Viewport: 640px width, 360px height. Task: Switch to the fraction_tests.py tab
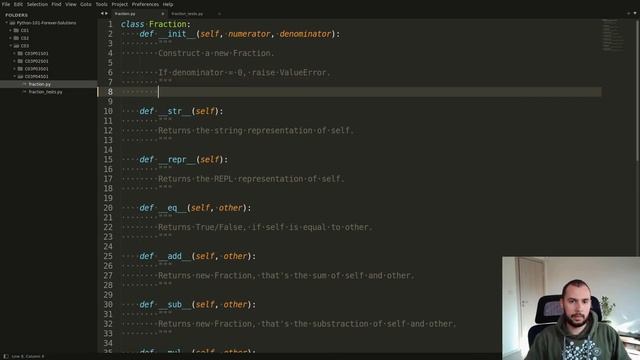[195, 14]
